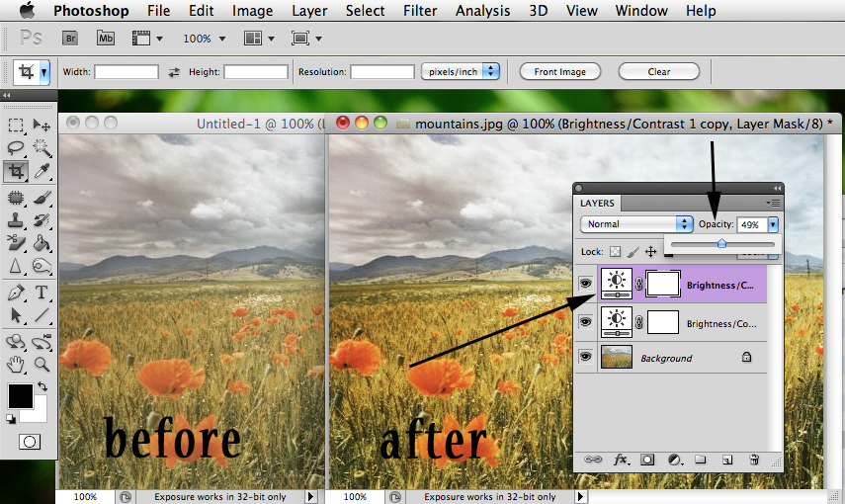Open the Crop tool preset picker
Screen dimensions: 845x504
click(x=43, y=72)
